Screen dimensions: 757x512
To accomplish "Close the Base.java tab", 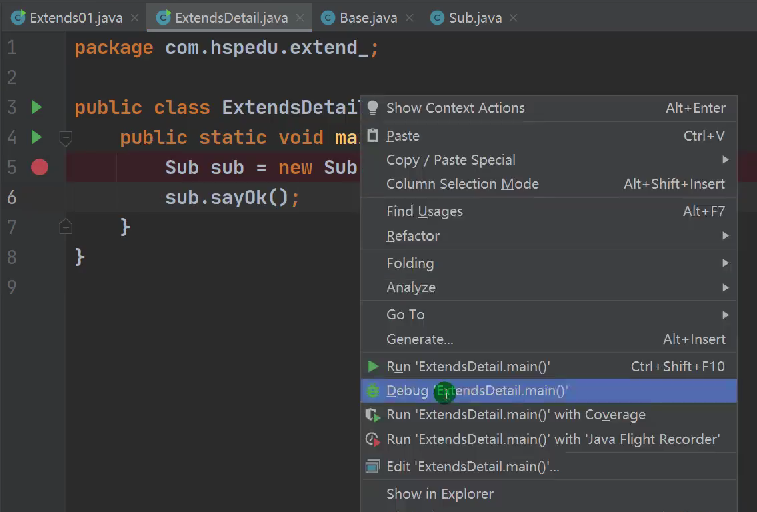I will coord(409,18).
